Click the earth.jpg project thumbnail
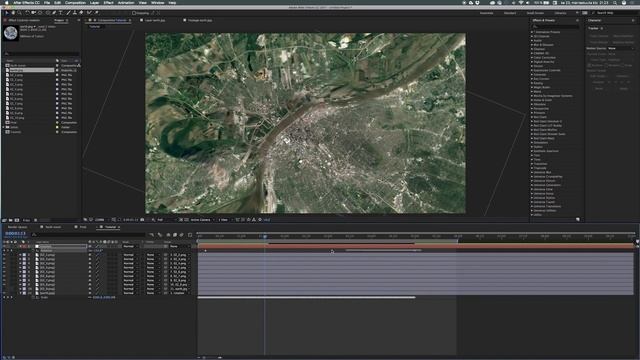The height and width of the screenshot is (360, 640). (x=11, y=33)
